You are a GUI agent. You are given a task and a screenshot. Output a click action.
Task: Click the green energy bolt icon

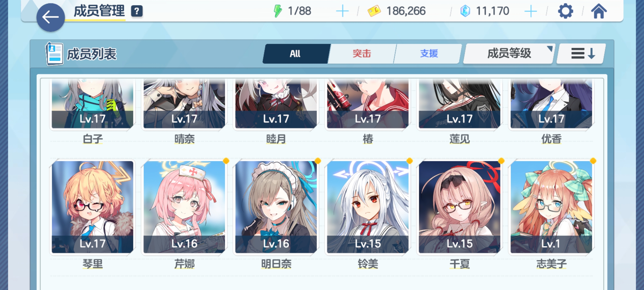[278, 11]
